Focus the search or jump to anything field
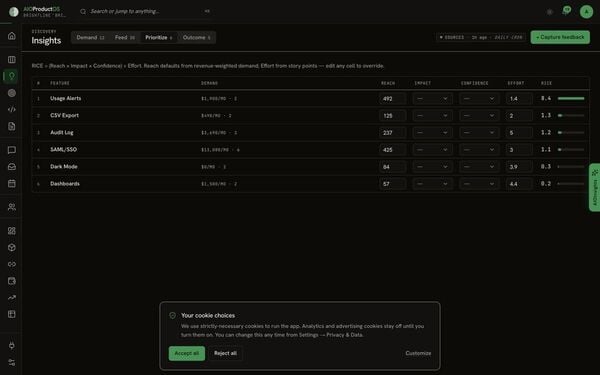This screenshot has width=600, height=375. tap(145, 11)
